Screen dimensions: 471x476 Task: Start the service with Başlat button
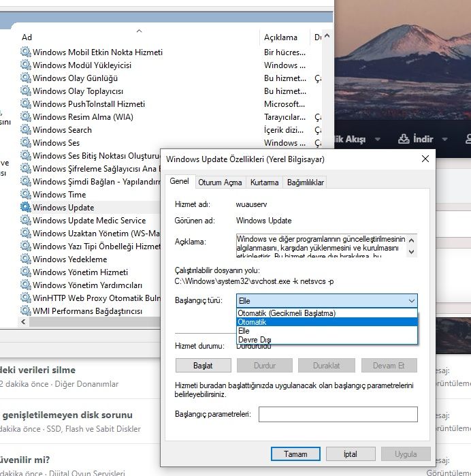point(203,366)
